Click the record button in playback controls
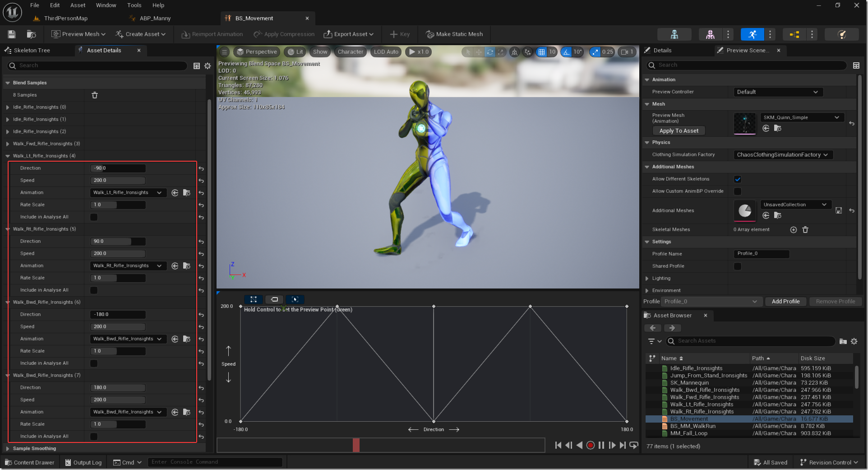The width and height of the screenshot is (868, 470). click(x=590, y=446)
